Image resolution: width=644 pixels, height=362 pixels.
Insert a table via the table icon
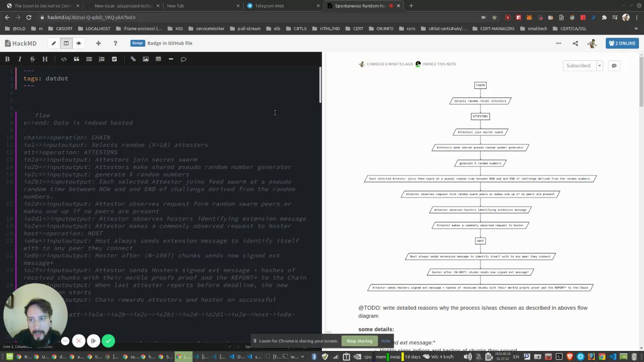pyautogui.click(x=158, y=59)
